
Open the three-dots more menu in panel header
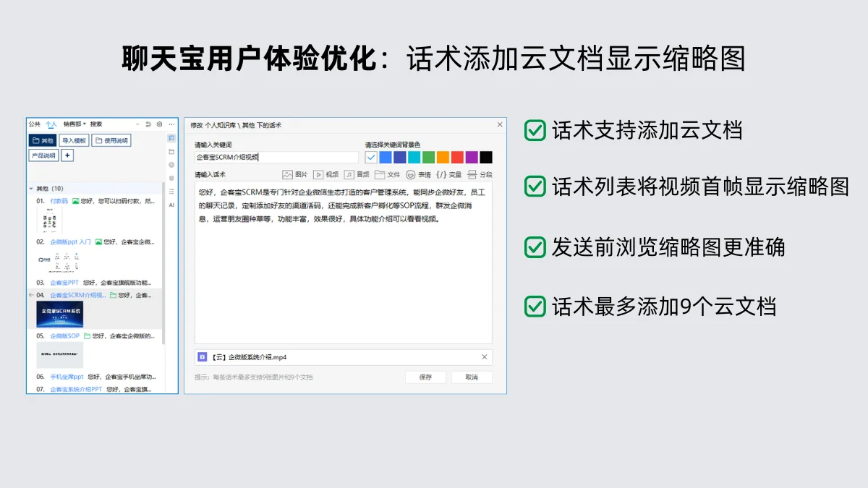(x=171, y=124)
